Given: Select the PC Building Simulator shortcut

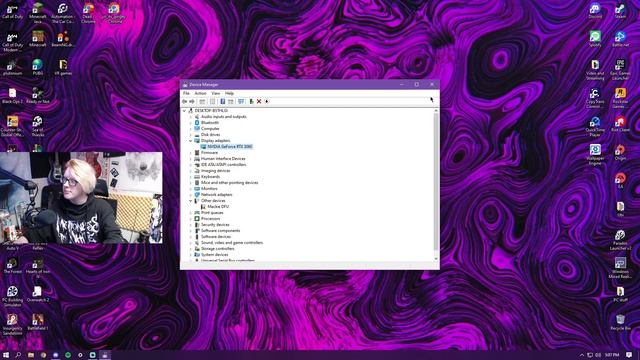Looking at the screenshot, I should pos(12,296).
